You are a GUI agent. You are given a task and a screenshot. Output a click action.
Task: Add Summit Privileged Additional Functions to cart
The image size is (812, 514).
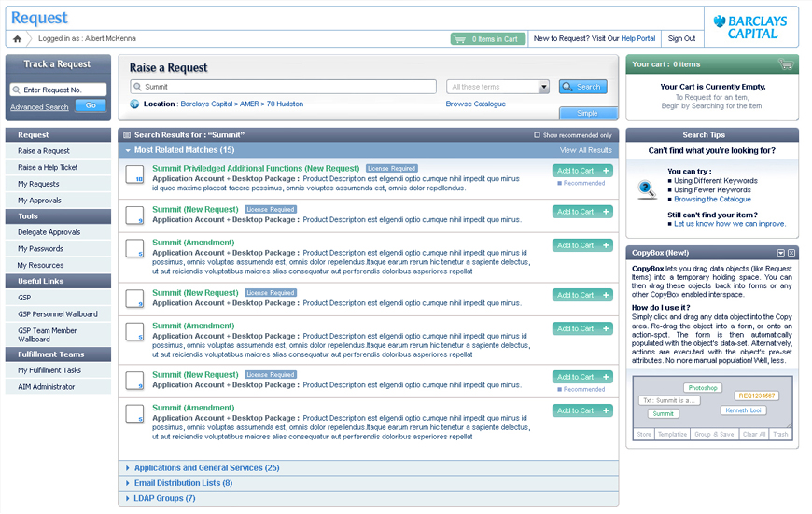(582, 171)
